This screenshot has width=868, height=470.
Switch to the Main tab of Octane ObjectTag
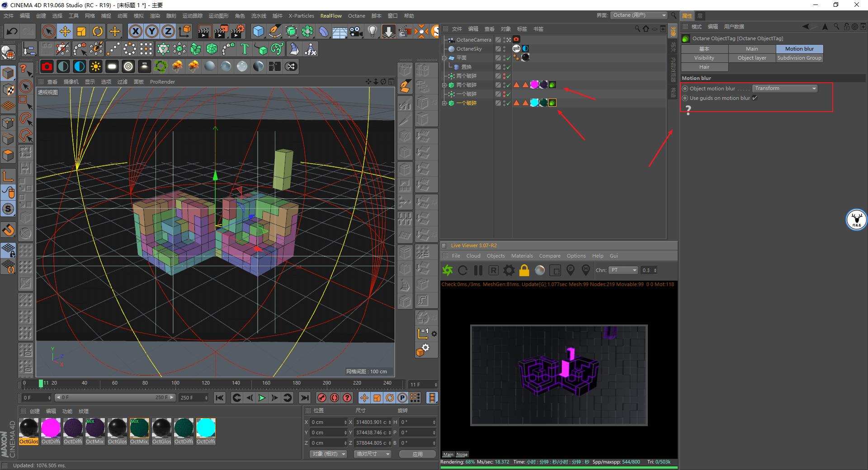tap(751, 48)
